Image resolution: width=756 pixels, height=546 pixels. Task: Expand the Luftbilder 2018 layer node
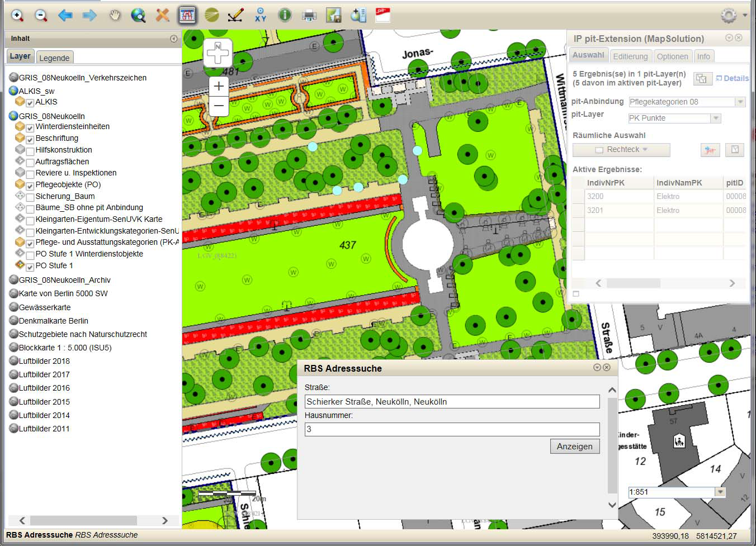pos(14,360)
